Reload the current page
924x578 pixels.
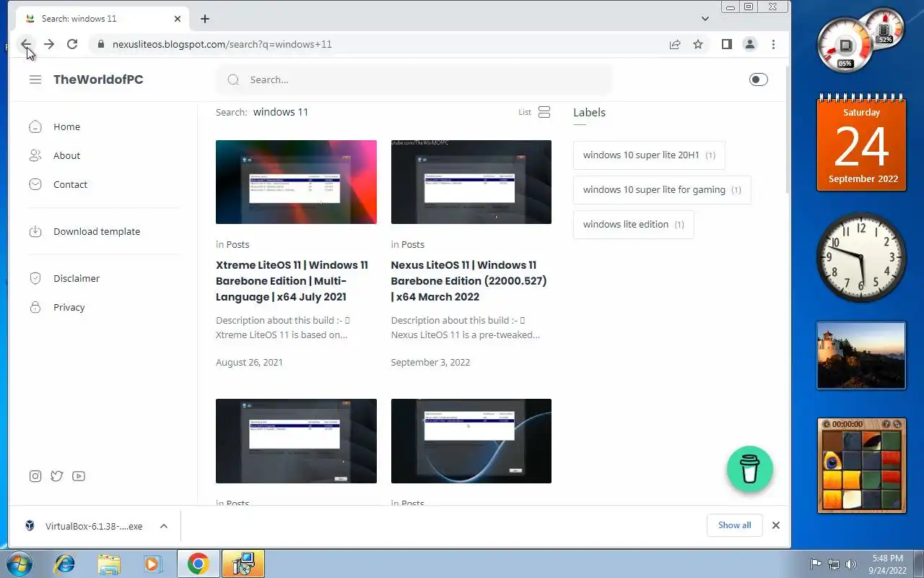point(72,44)
